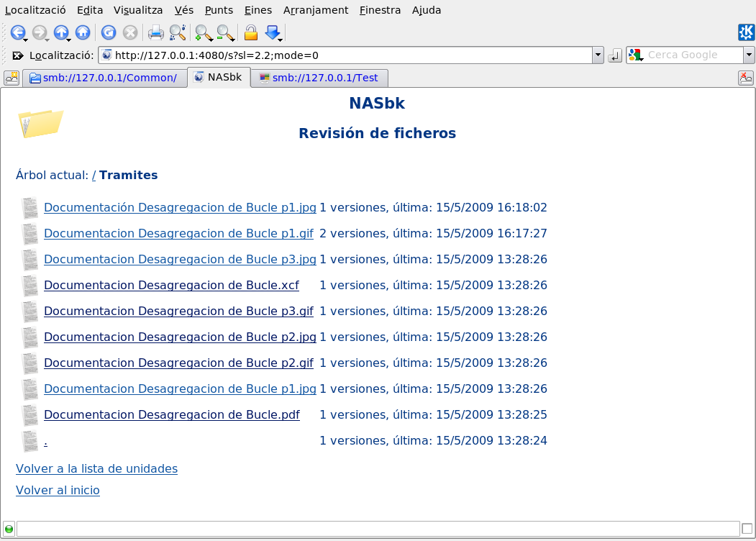
Task: Click the padlock security icon
Action: point(251,32)
